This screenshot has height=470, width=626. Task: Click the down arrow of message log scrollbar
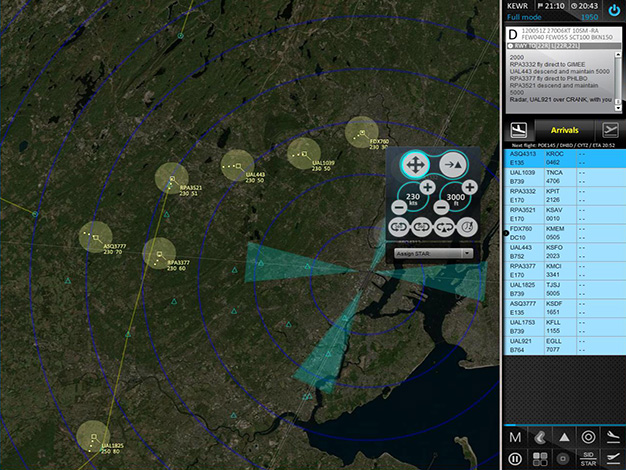[x=618, y=108]
